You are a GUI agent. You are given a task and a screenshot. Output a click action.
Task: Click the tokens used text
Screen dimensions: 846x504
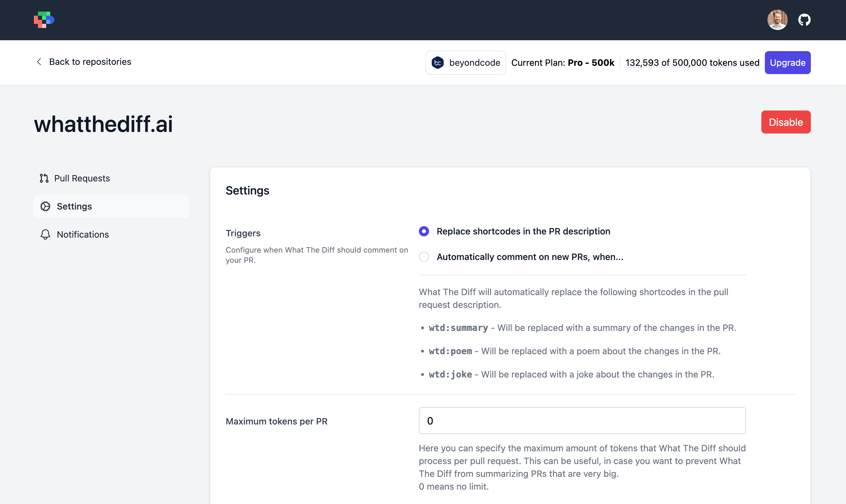click(692, 63)
